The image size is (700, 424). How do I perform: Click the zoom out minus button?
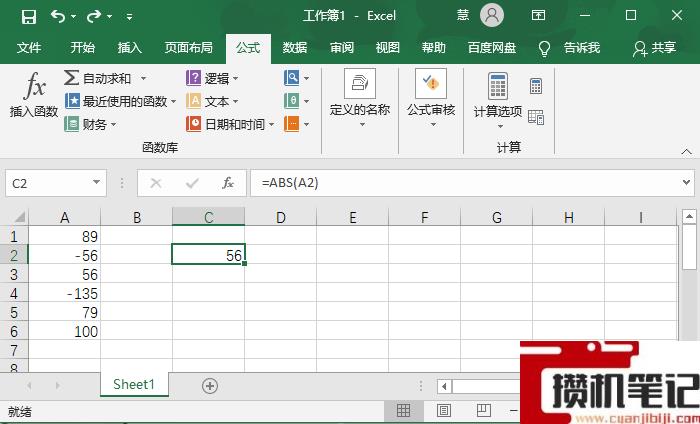point(514,410)
